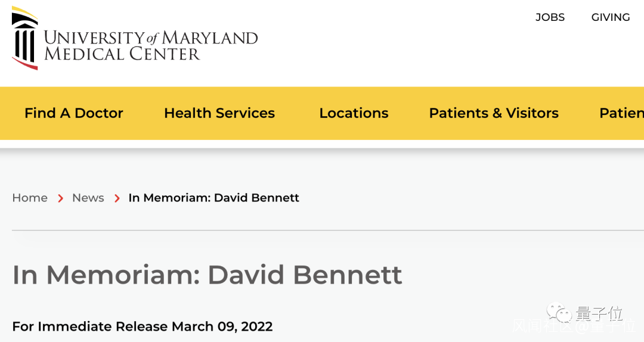Click the Maryland Medical Center column emblem icon
644x342 pixels.
pos(24,39)
